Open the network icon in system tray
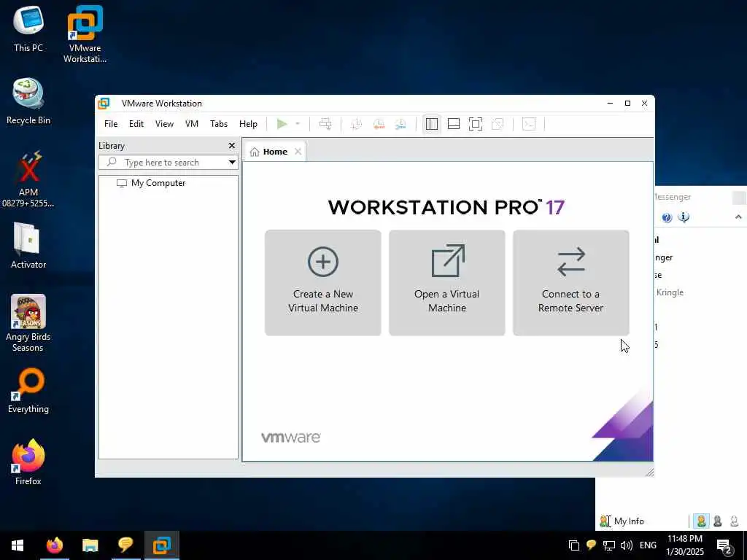Screen dimensions: 747x560 click(x=609, y=545)
